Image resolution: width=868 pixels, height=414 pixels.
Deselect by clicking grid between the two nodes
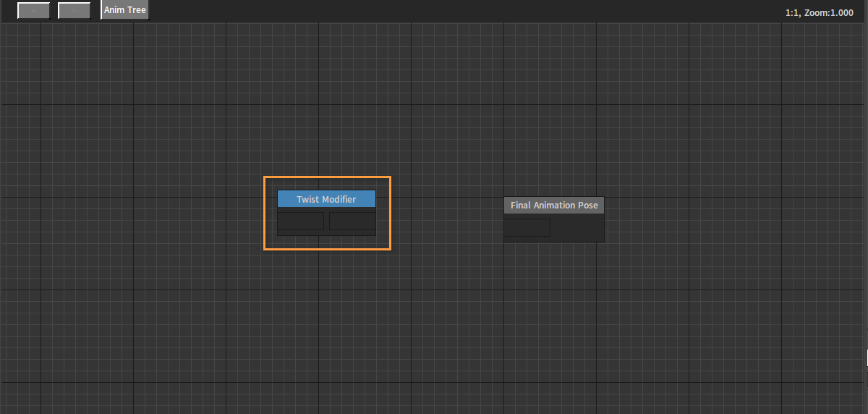[447, 217]
